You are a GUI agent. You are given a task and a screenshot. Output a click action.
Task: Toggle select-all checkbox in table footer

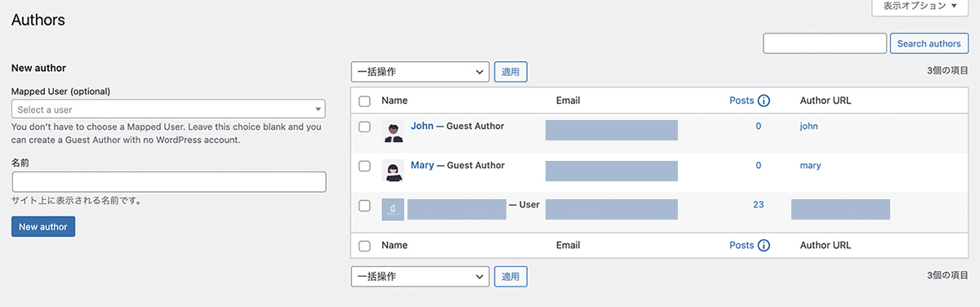click(365, 246)
